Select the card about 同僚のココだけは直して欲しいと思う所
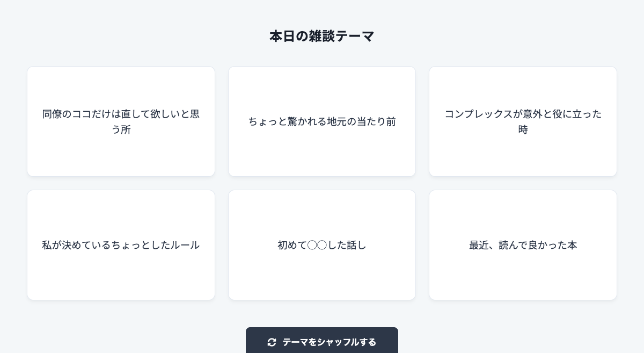This screenshot has width=644, height=353. pos(121,121)
